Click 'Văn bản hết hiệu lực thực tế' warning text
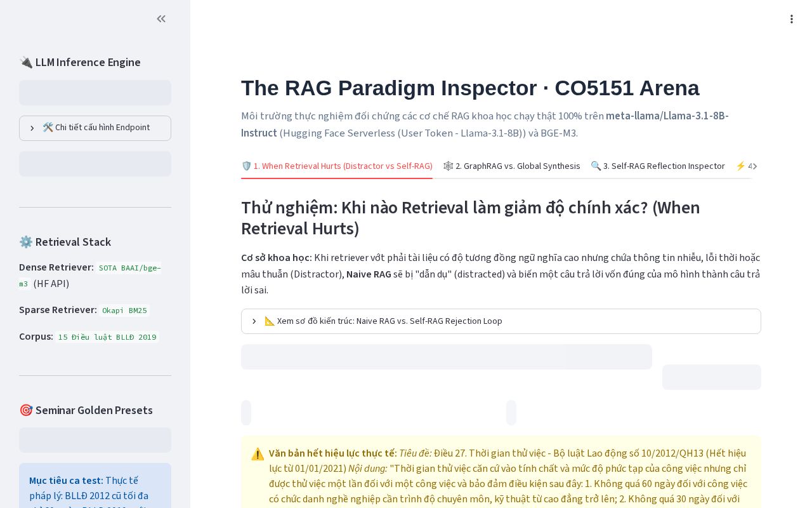Viewport: 812px width, 508px height. coord(333,453)
